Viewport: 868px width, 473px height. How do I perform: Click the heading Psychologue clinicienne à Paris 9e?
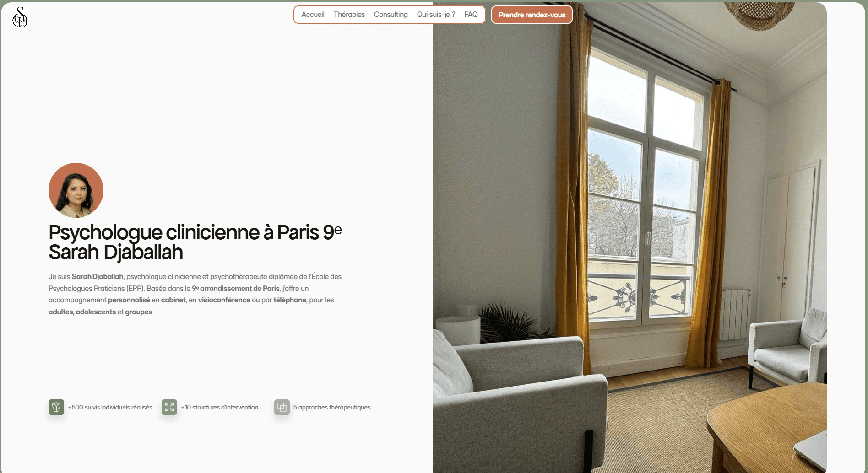195,232
